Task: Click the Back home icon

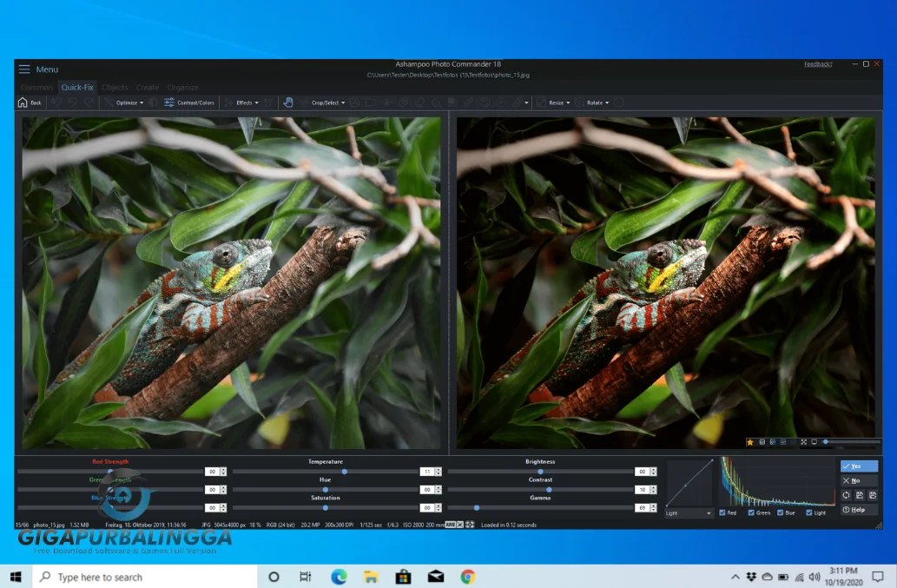Action: click(x=23, y=102)
